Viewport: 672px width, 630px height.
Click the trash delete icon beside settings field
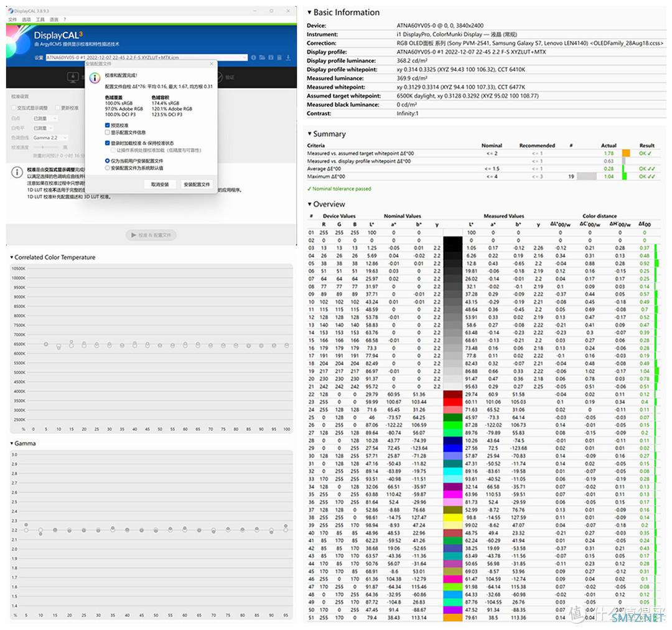(279, 57)
